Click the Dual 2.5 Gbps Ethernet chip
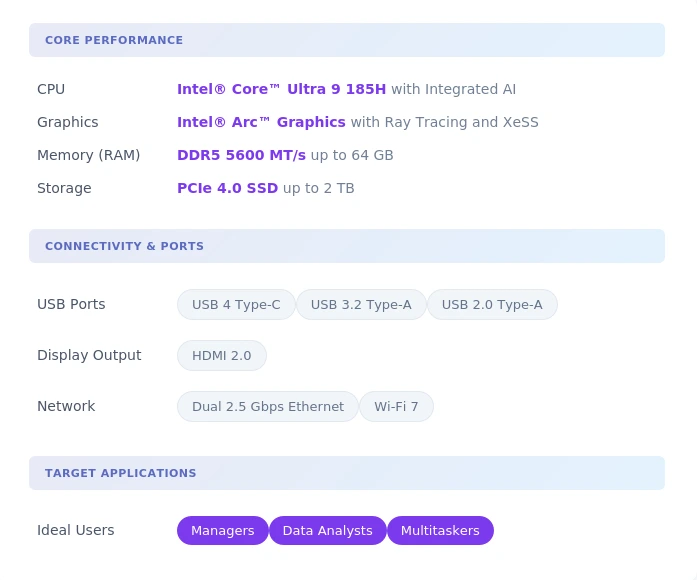This screenshot has width=697, height=580. point(267,407)
